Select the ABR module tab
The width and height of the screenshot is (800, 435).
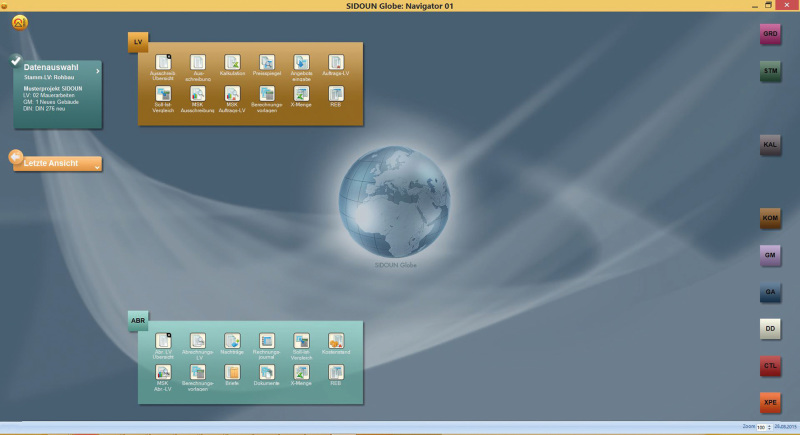tap(138, 321)
